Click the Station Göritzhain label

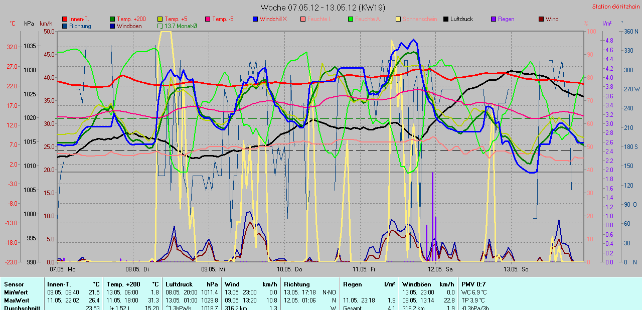pos(616,7)
